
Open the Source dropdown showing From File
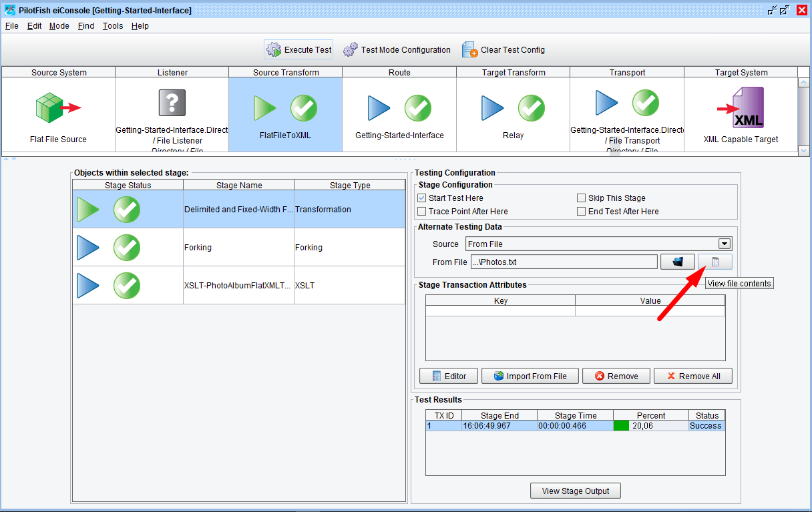coord(598,244)
